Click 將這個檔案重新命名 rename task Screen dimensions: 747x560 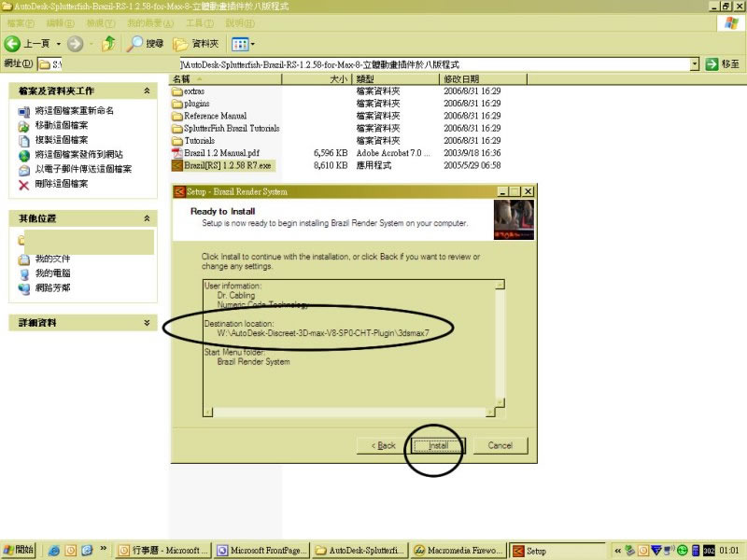point(65,111)
